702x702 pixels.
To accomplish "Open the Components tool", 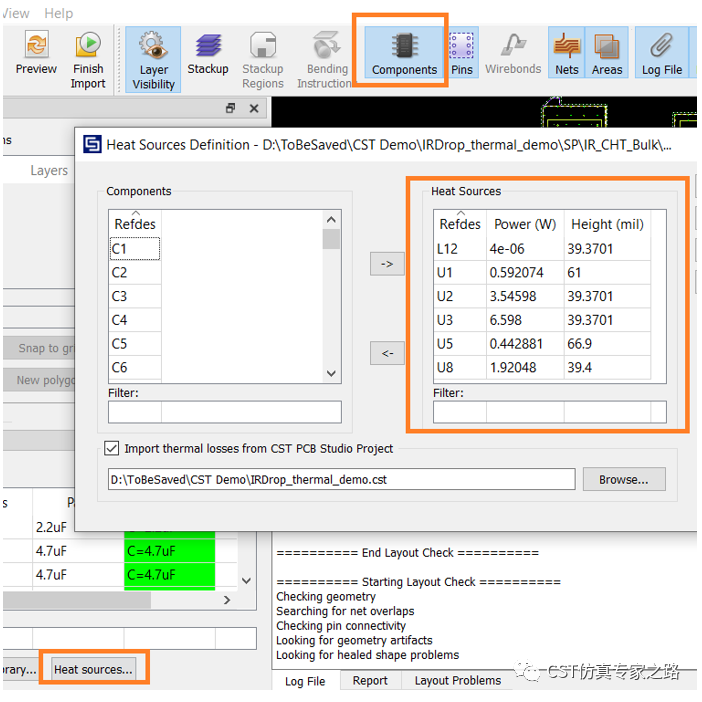I will click(404, 52).
